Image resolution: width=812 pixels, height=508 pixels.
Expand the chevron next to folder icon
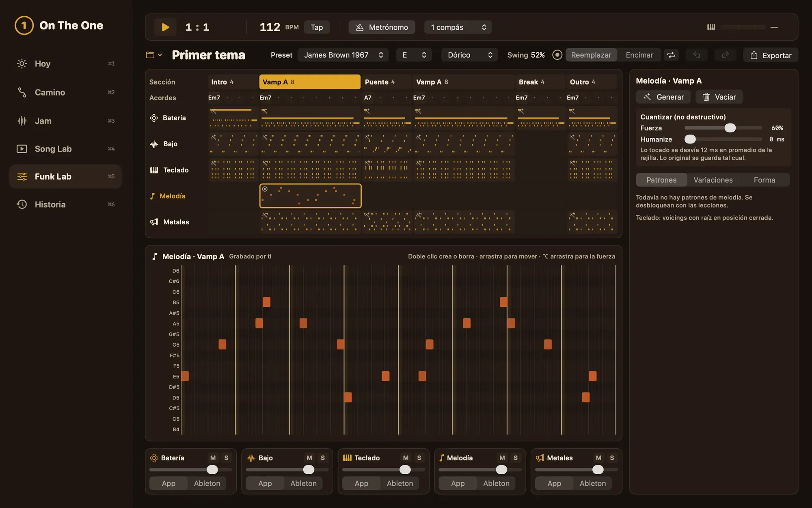click(160, 55)
